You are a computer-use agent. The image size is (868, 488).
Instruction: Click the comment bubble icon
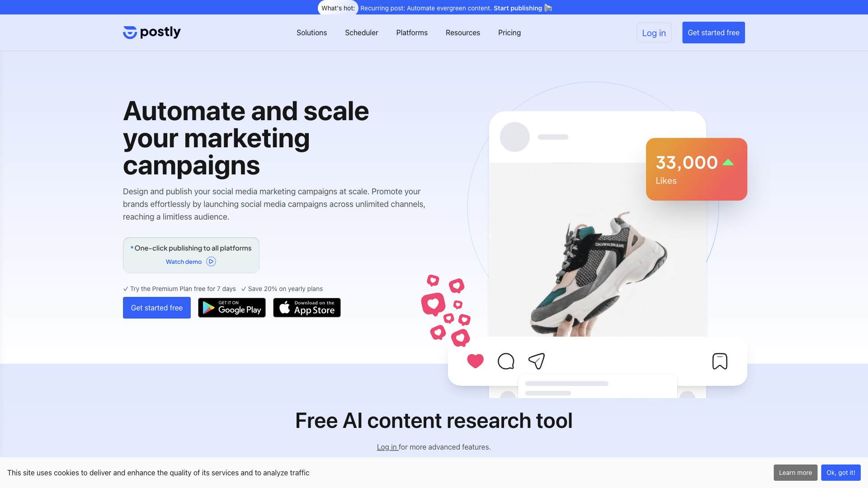pos(506,361)
